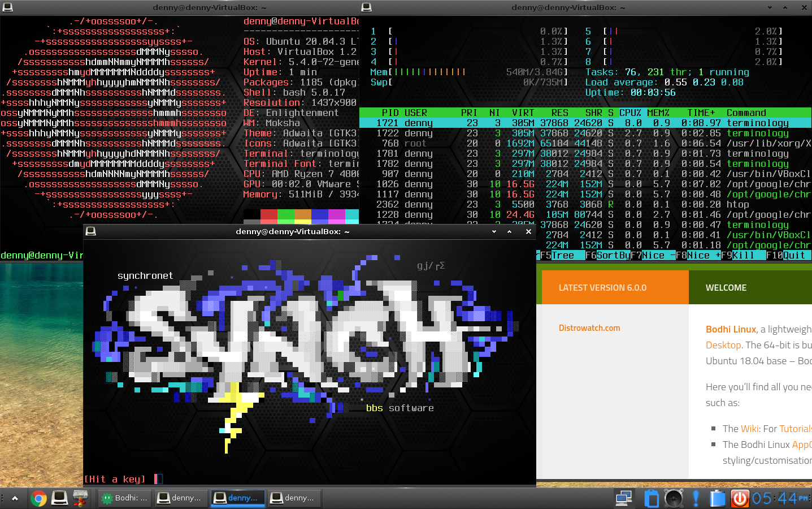Click F7 Nice - in htop
Viewport: 812px width, 509px height.
653,256
